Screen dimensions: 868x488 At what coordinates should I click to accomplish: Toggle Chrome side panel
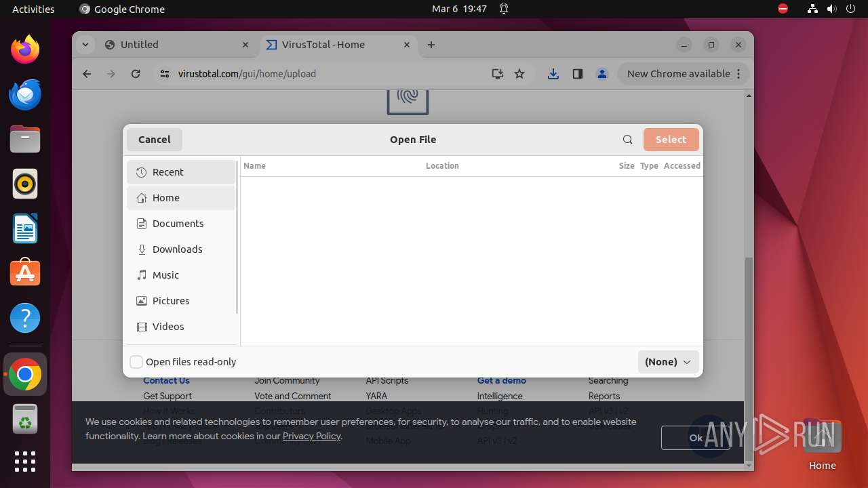click(578, 74)
